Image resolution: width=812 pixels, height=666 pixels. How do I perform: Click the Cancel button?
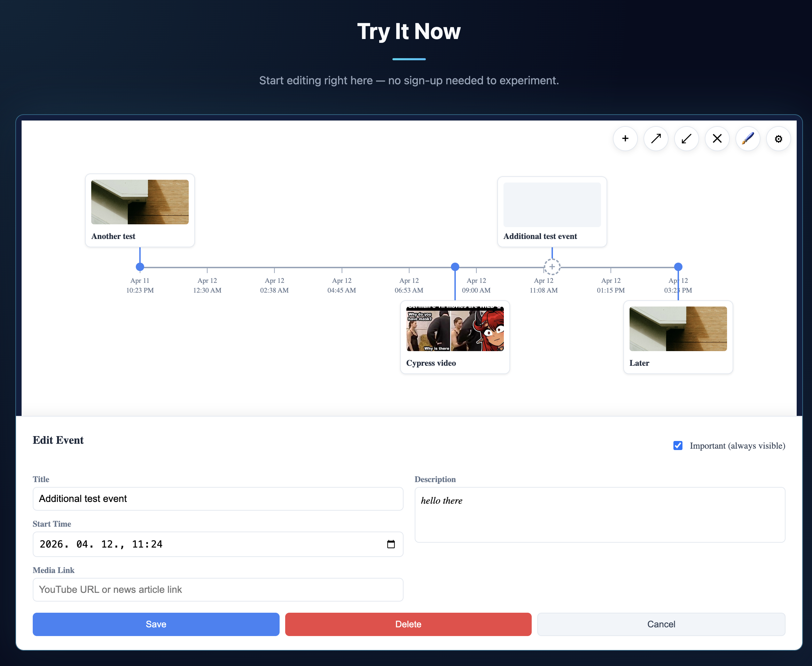661,624
